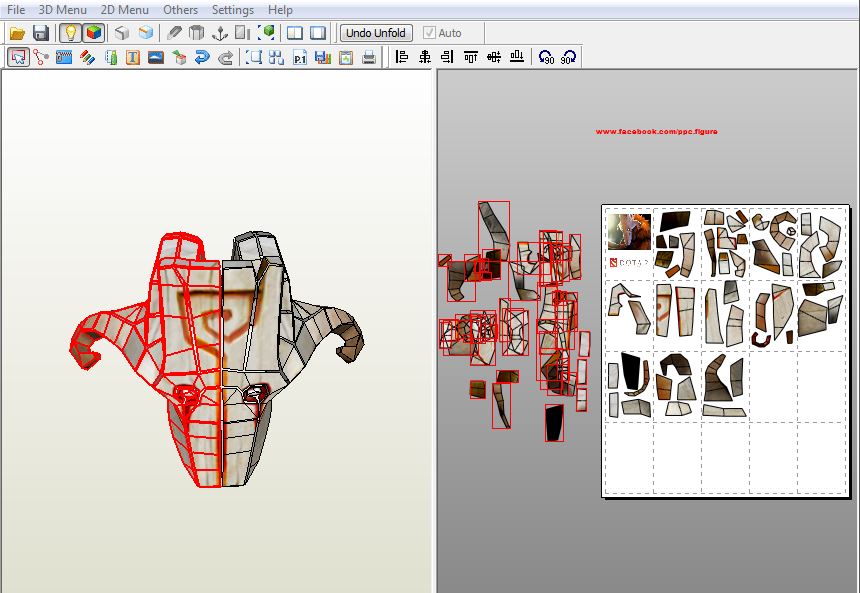Open the 2D Menu
This screenshot has height=593, width=860.
point(125,10)
